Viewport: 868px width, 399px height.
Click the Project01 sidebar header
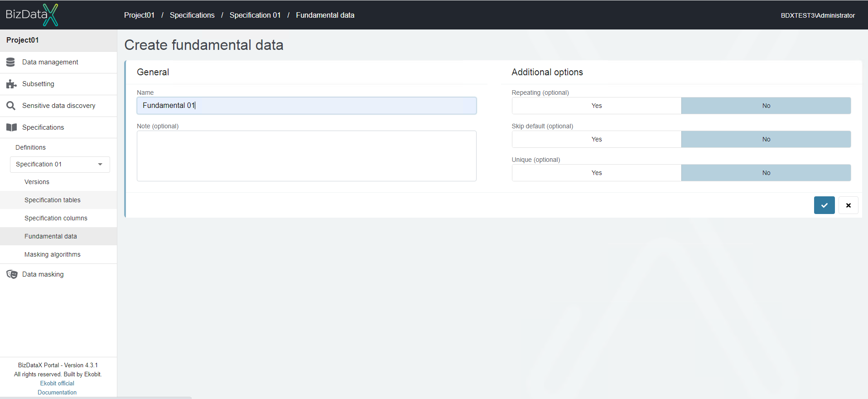pos(58,40)
